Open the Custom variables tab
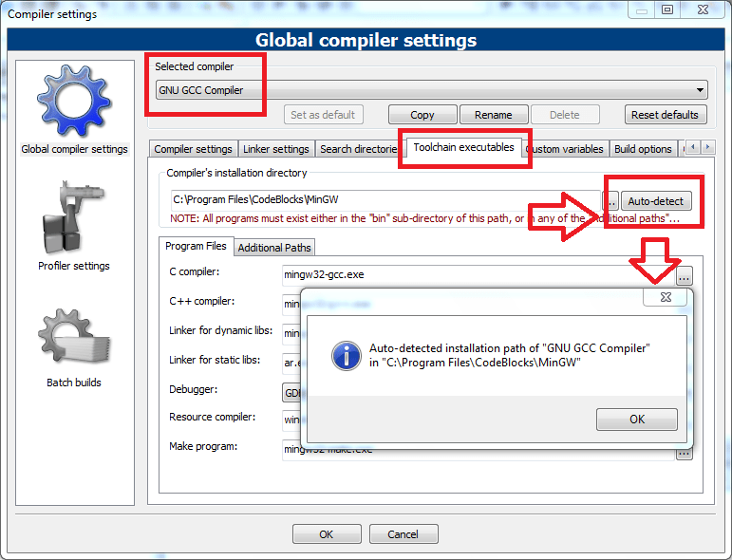732x560 pixels. [567, 149]
